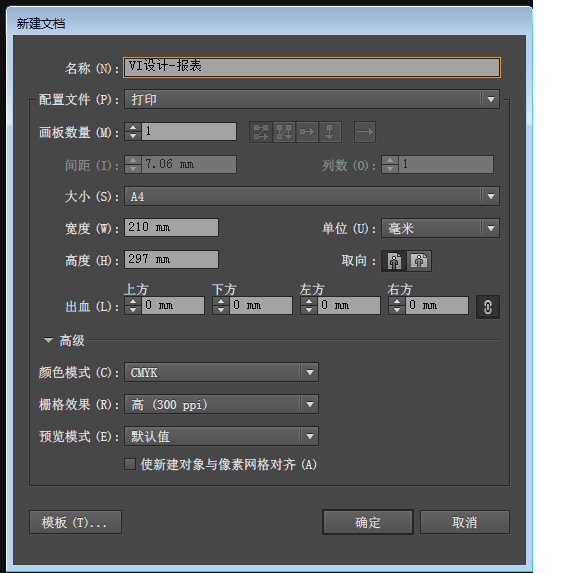Click the right-to-left layout arrow icon
Image resolution: width=567 pixels, height=573 pixels.
[x=365, y=132]
